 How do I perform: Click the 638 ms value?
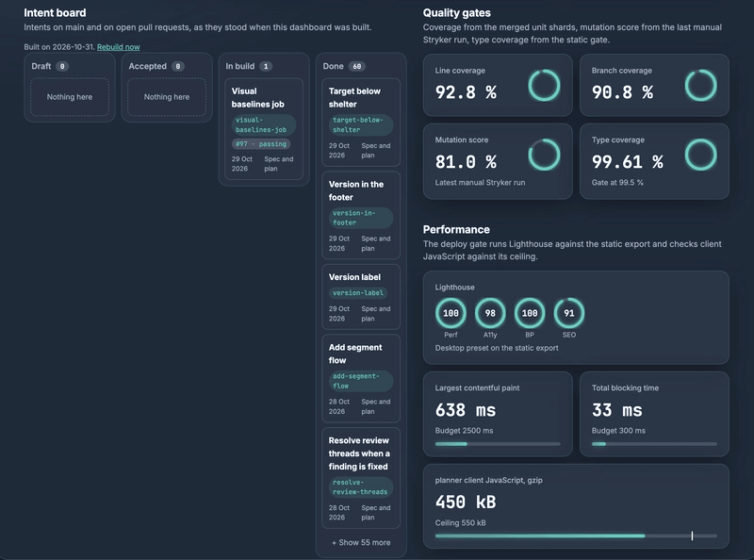pos(466,410)
